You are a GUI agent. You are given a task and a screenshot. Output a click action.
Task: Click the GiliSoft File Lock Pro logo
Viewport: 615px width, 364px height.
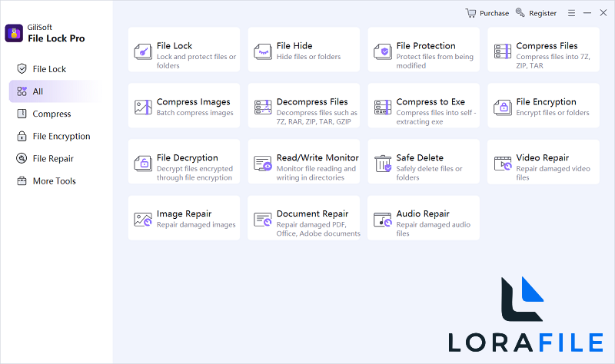tap(14, 33)
